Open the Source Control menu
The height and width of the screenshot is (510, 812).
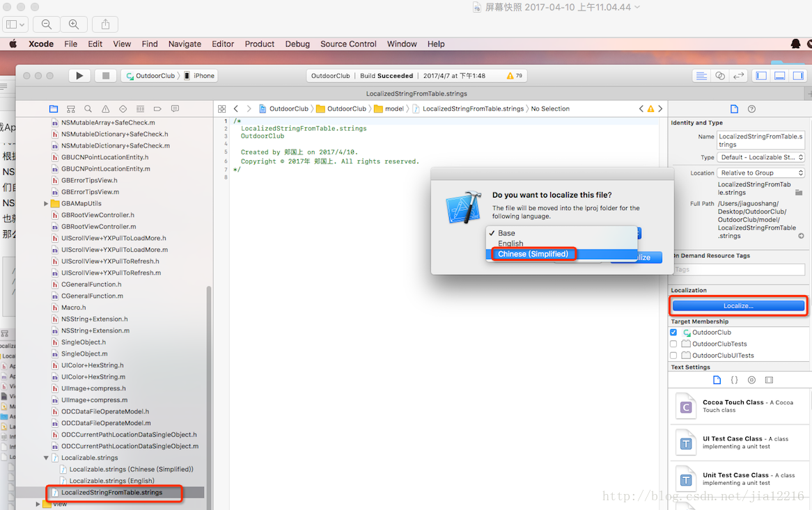pos(348,44)
